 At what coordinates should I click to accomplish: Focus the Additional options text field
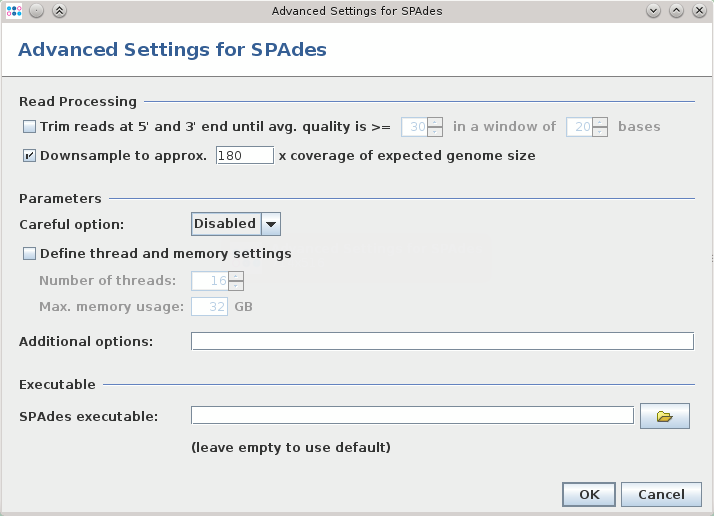(442, 341)
